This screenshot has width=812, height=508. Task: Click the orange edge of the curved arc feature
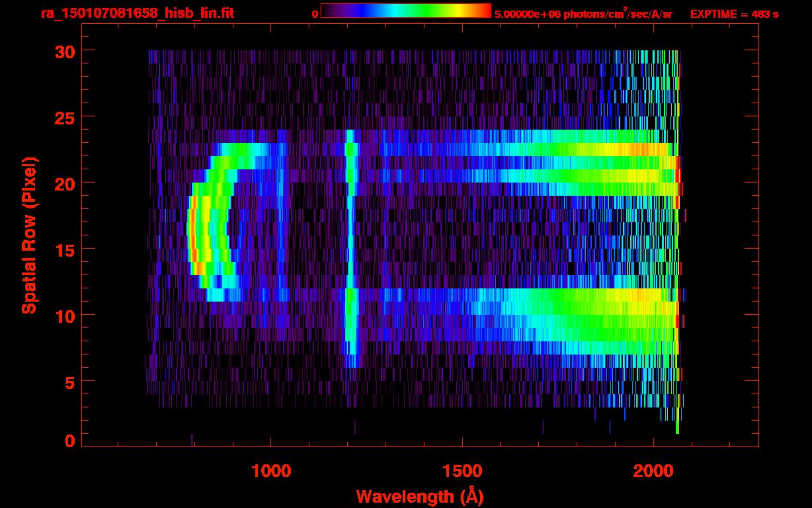pyautogui.click(x=191, y=238)
